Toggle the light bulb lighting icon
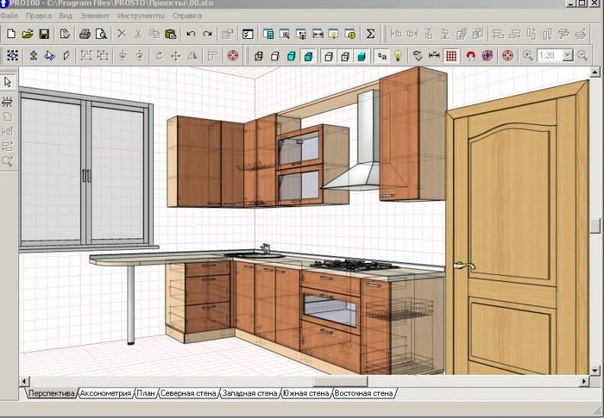Image resolution: width=604 pixels, height=419 pixels. tap(395, 55)
